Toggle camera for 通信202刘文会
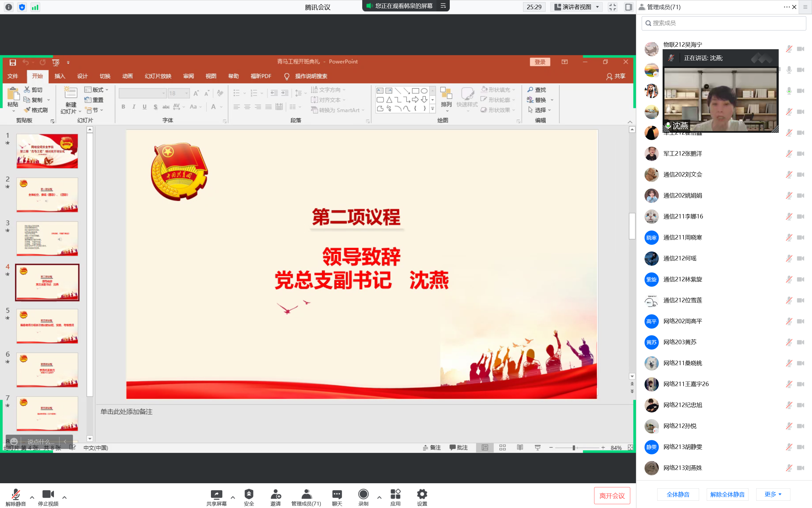Screen dimensions: 812x508 [801, 175]
